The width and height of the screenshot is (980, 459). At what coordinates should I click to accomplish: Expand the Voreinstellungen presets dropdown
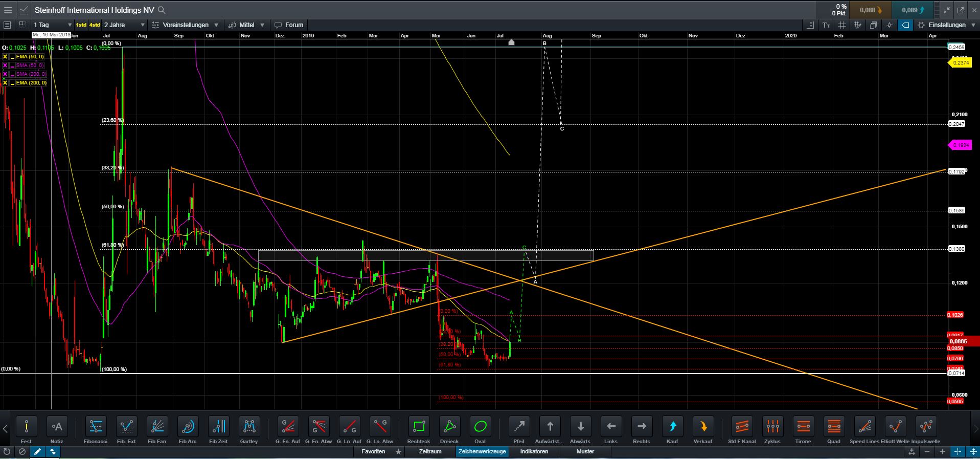185,25
